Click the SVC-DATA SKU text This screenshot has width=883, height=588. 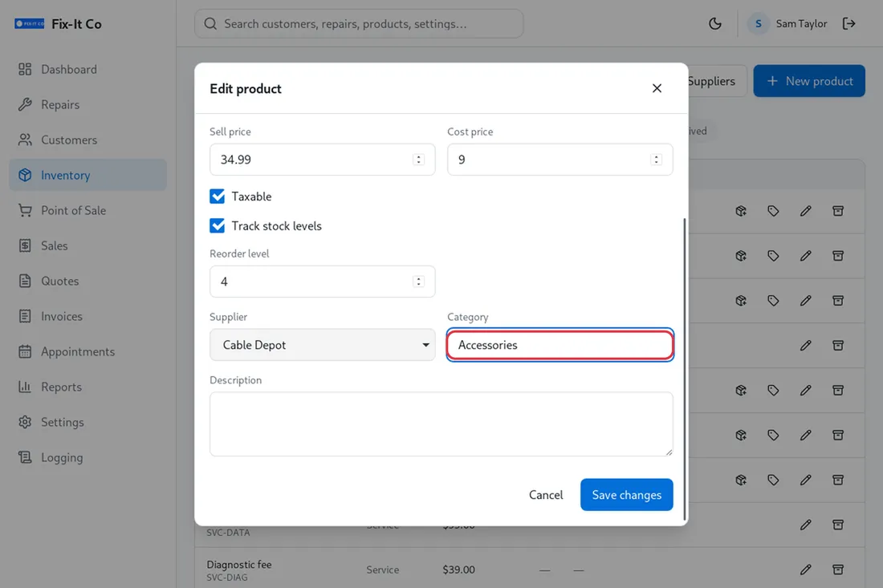coord(228,533)
